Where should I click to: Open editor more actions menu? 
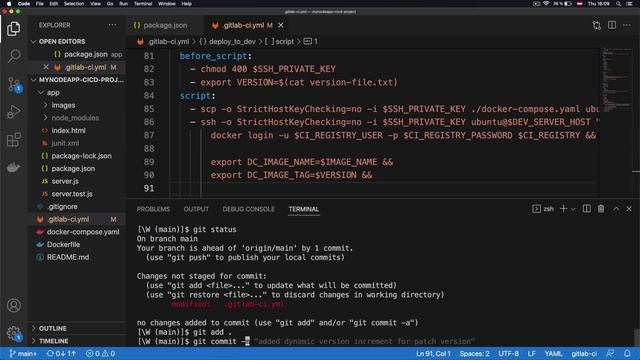click(627, 25)
